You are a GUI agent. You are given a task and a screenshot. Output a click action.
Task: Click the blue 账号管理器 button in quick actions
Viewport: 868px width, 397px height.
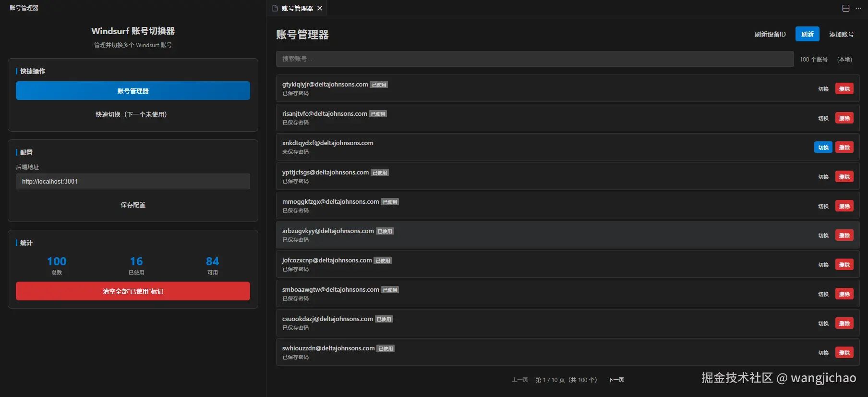[x=133, y=90]
